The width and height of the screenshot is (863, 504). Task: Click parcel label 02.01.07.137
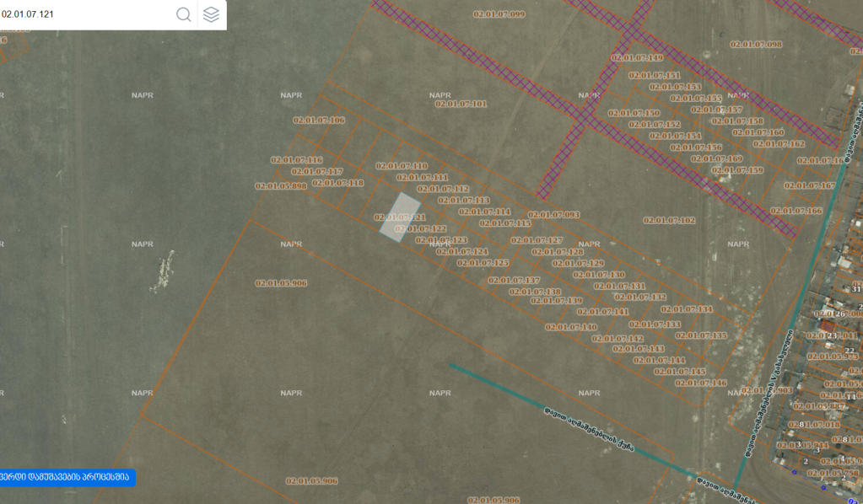[514, 281]
